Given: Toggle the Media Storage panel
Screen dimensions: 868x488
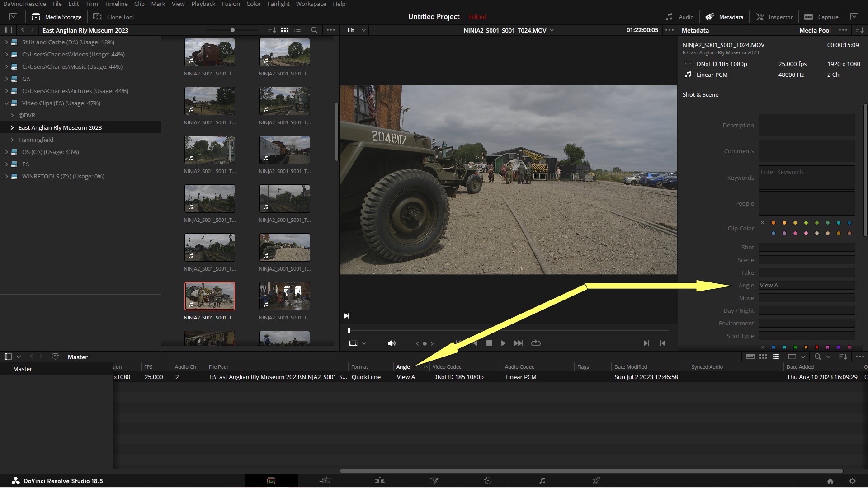Looking at the screenshot, I should 57,17.
